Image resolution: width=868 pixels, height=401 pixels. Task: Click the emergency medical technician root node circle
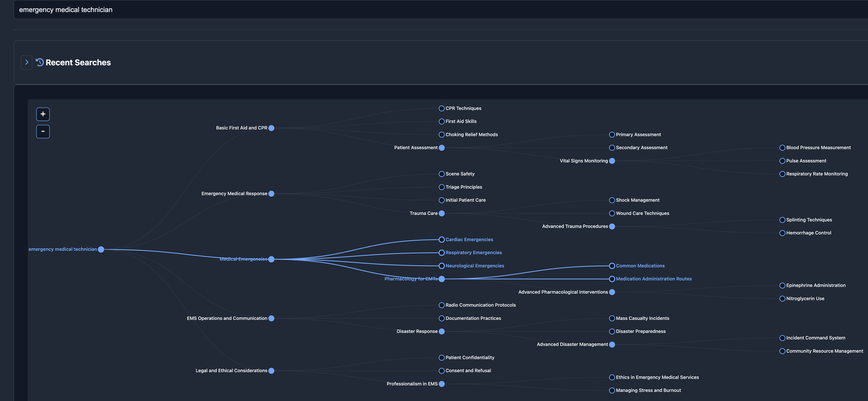pos(101,249)
